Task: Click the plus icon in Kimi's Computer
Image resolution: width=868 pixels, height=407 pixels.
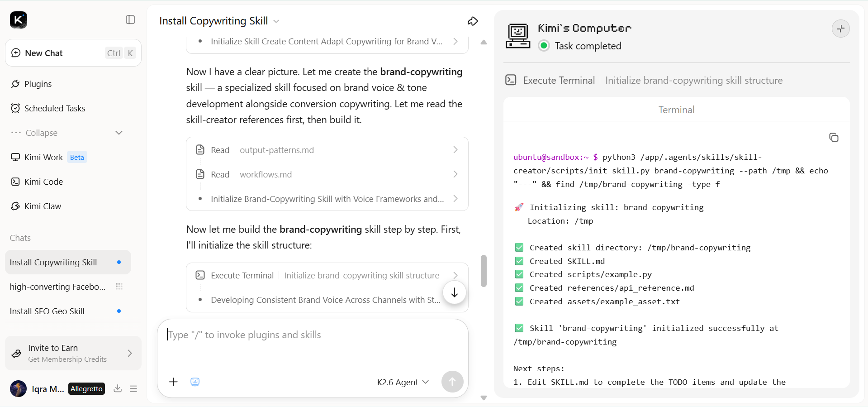Action: point(840,29)
